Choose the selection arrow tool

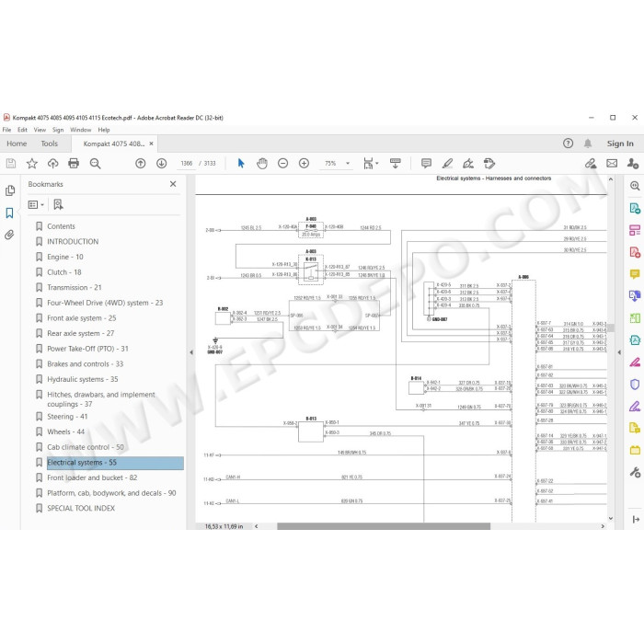[241, 164]
